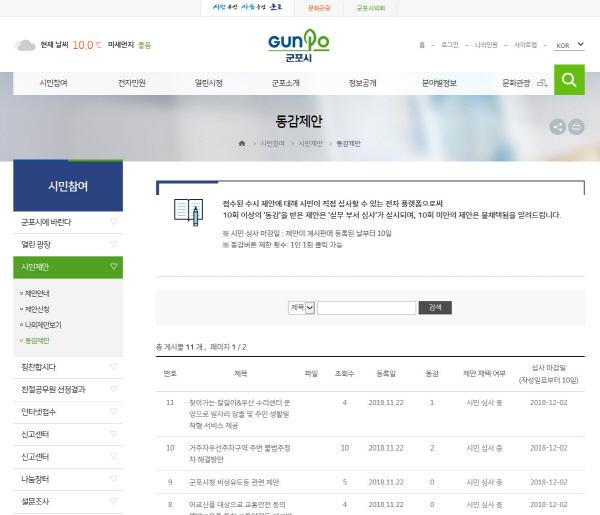Click the green search magnifier icon
The image size is (600, 515).
tap(569, 81)
